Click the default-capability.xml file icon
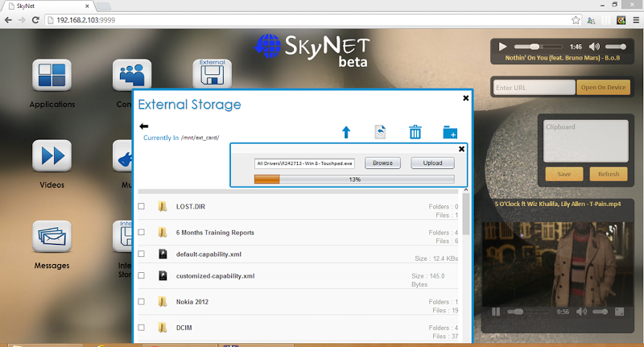 pyautogui.click(x=163, y=254)
